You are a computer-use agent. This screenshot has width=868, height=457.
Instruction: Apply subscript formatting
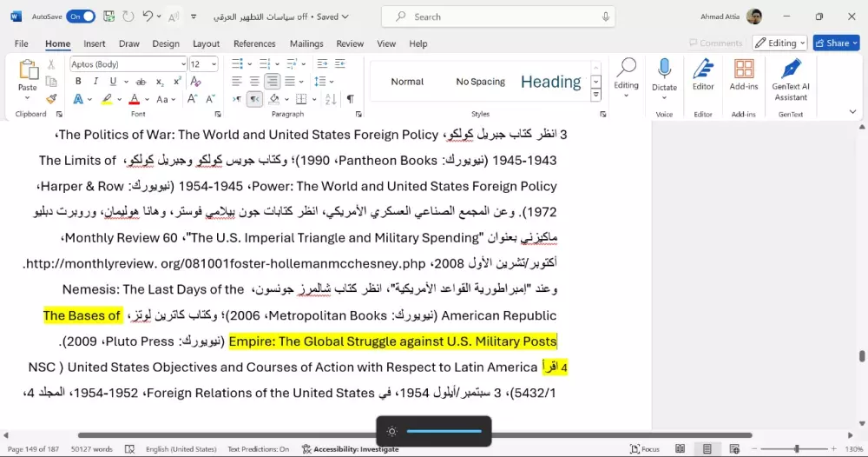pos(160,82)
